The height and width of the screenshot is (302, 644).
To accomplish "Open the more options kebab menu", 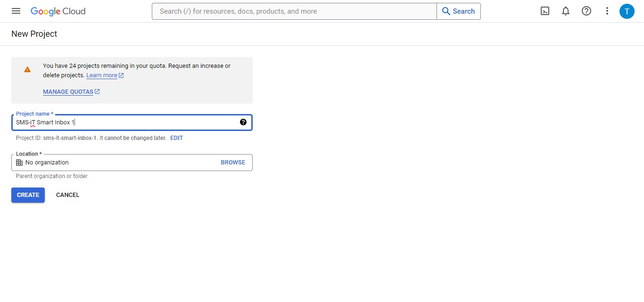I will coord(607,11).
